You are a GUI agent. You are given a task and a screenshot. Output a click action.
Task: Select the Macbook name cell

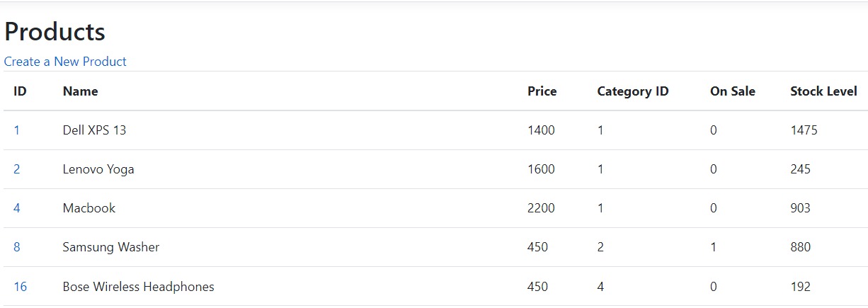click(89, 208)
